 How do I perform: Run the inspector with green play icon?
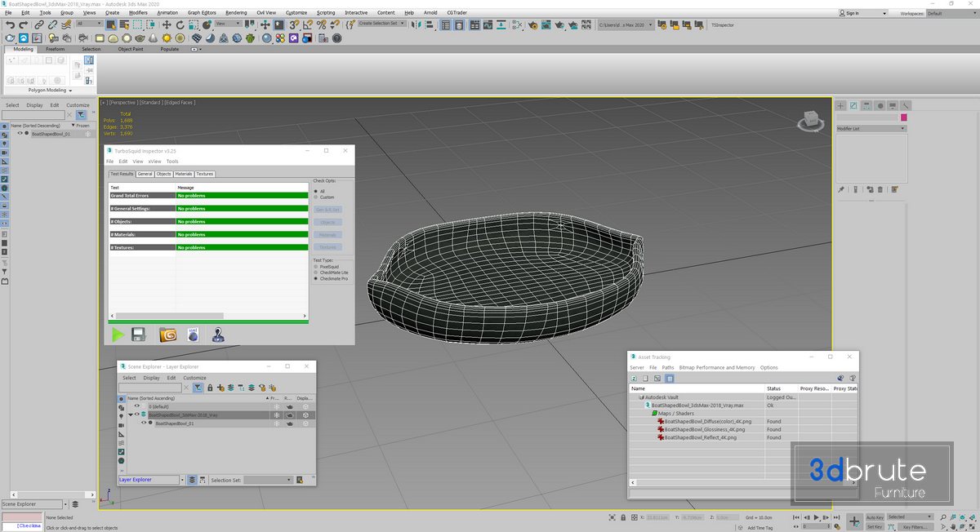[118, 335]
